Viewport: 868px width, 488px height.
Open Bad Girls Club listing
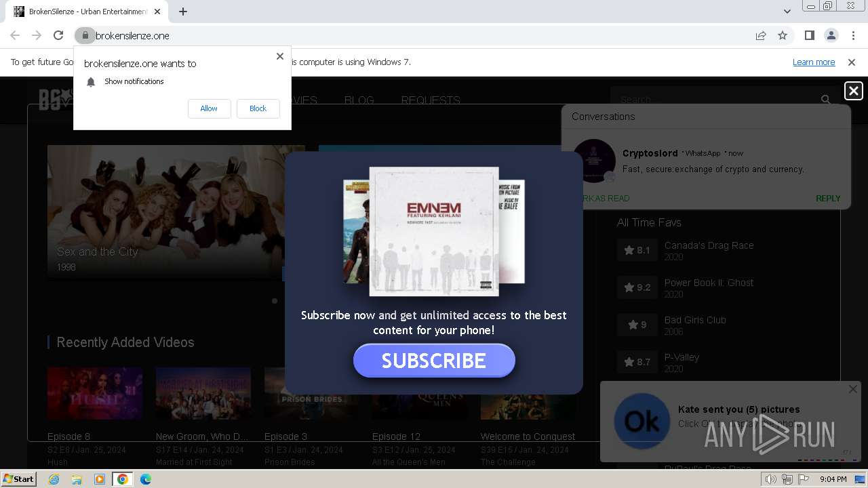click(x=695, y=320)
